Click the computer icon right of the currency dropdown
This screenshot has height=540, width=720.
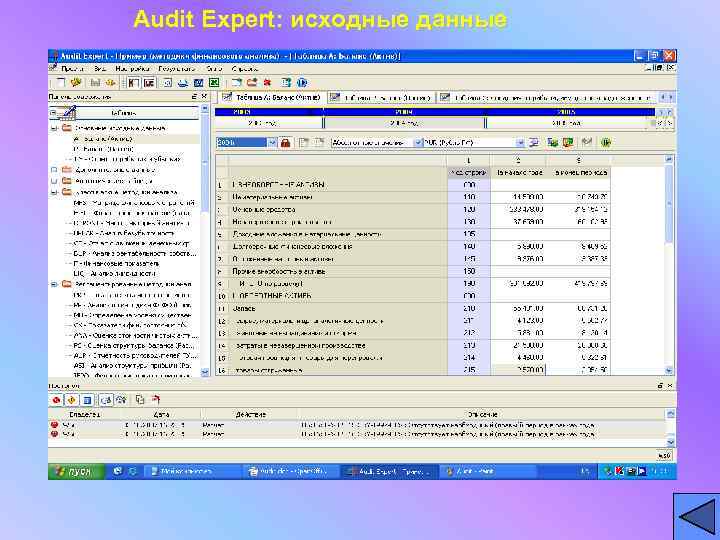[x=534, y=143]
